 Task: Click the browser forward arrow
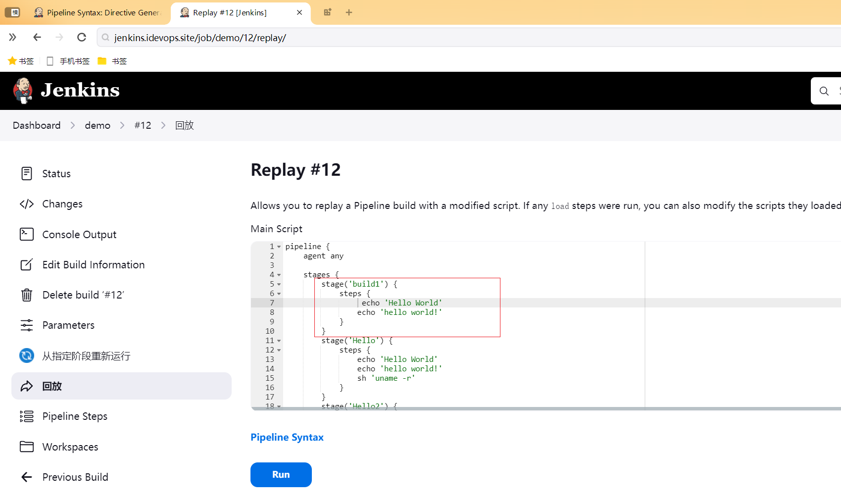[59, 37]
